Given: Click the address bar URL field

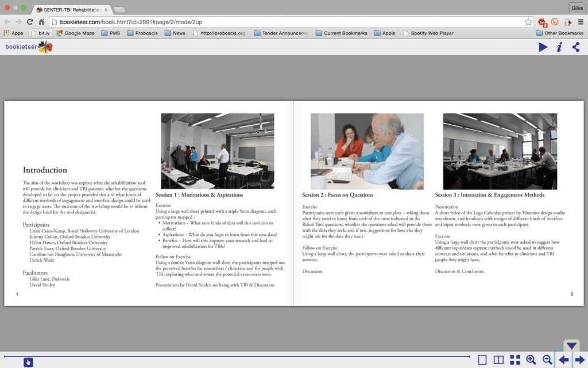Looking at the screenshot, I should pyautogui.click(x=287, y=22).
